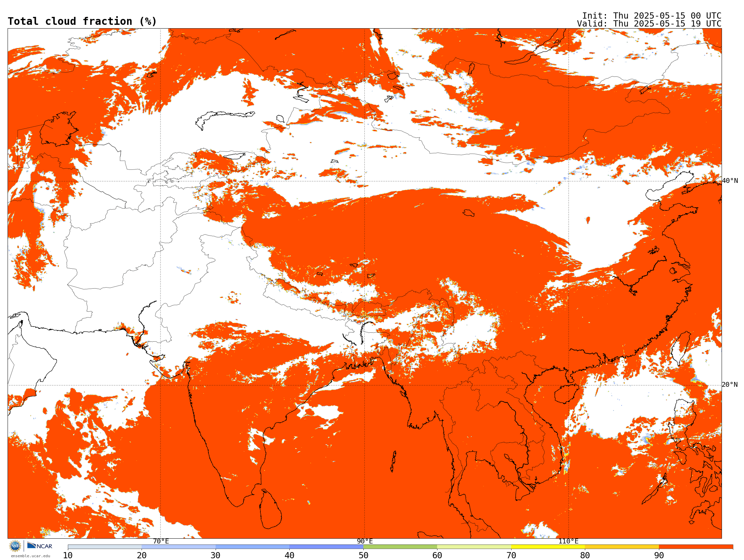Click the NSF logo icon
The image size is (744, 560).
(15, 546)
